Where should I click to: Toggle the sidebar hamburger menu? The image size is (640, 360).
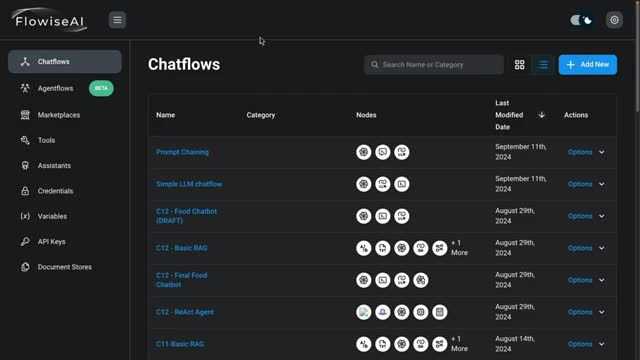tap(117, 20)
